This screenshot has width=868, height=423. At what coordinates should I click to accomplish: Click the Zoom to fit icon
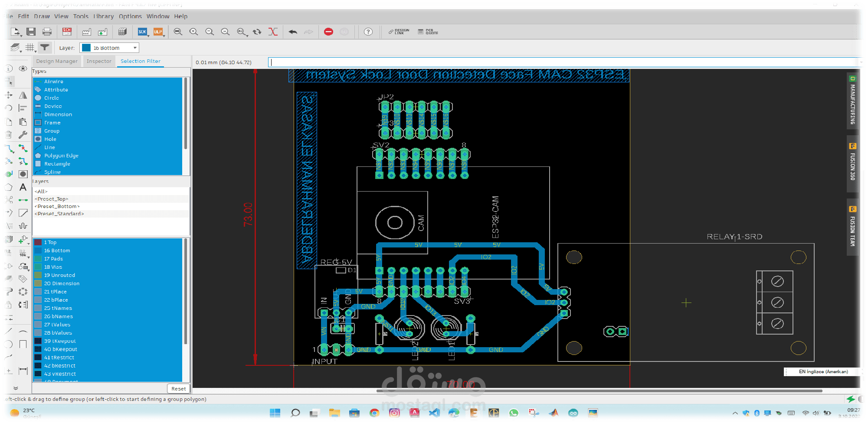click(x=178, y=32)
